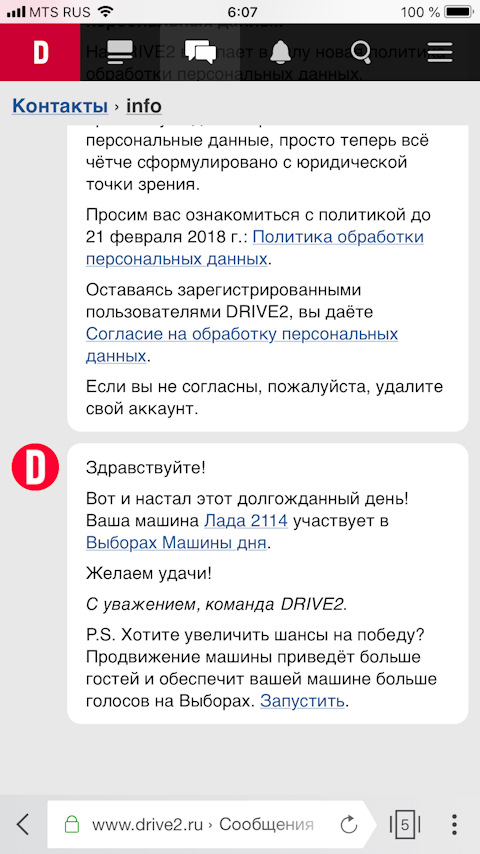Open Согласие на обработку персональных данных link

(242, 345)
